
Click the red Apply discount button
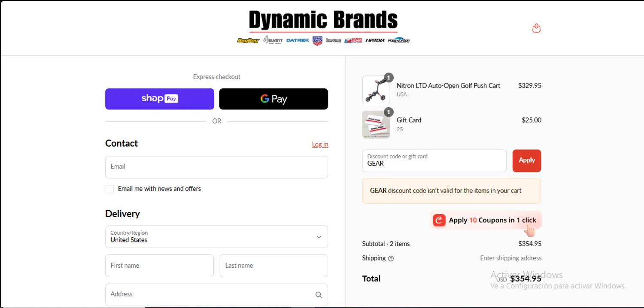527,160
